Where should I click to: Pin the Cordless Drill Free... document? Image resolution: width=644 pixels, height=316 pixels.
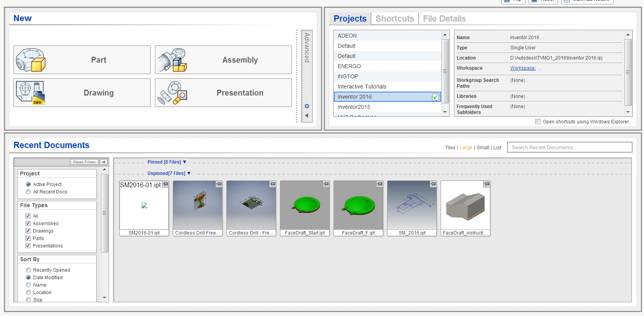tap(219, 184)
